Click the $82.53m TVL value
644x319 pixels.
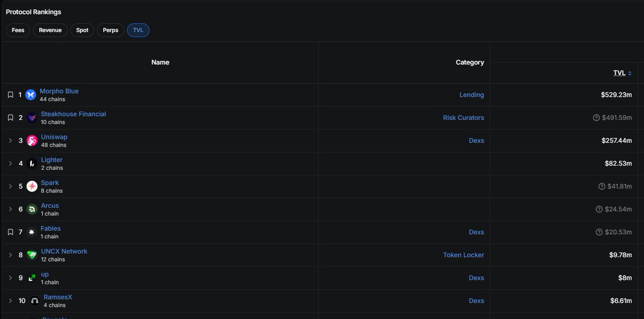(618, 163)
